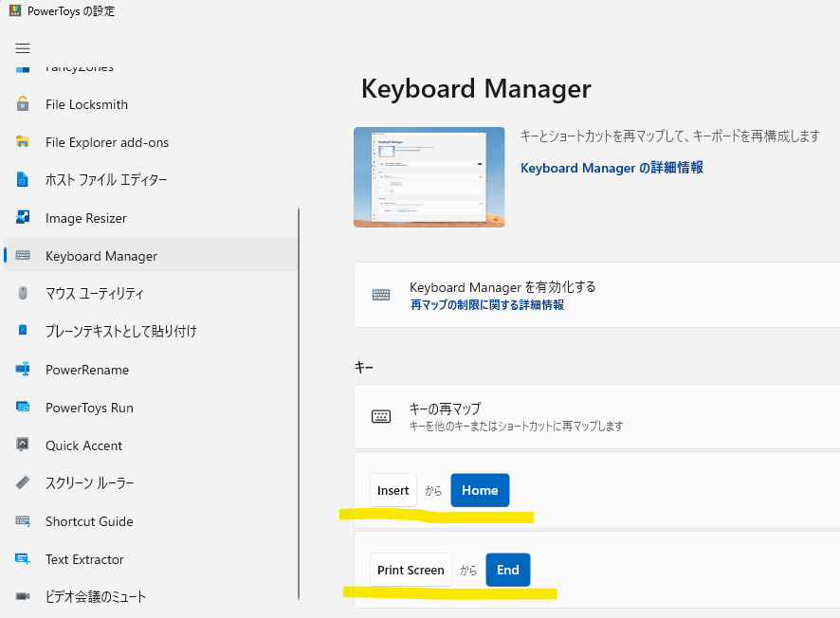Click the キー section heading
Screen dimensions: 840x618
tap(364, 367)
